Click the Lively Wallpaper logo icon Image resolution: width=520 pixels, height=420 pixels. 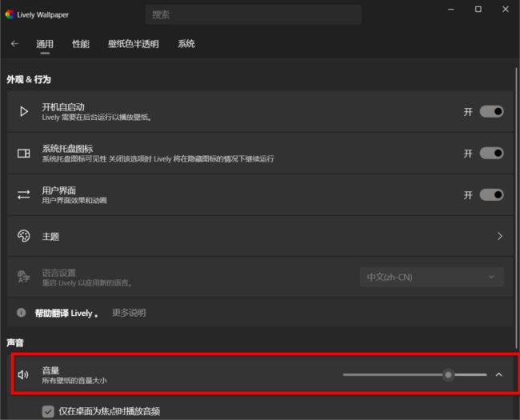(10, 14)
